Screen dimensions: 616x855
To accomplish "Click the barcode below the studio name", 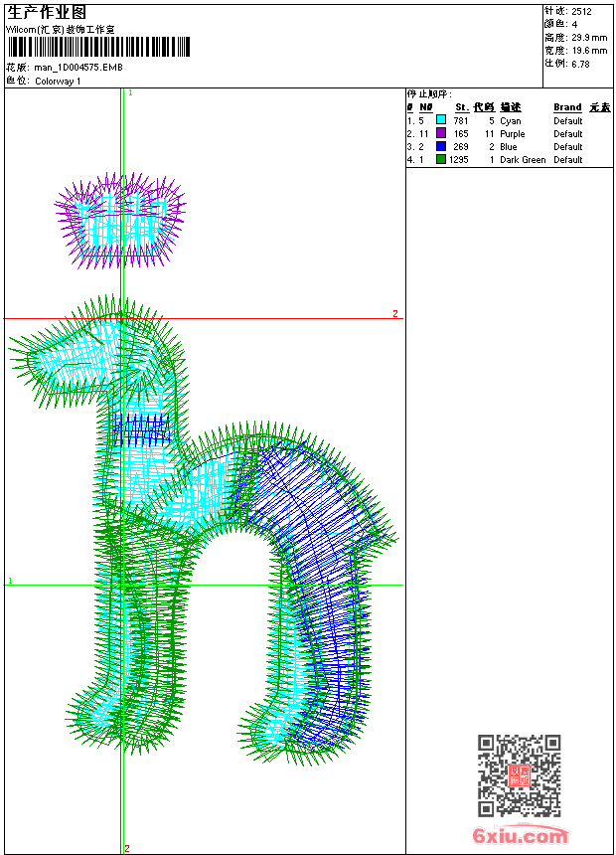I will click(x=98, y=47).
